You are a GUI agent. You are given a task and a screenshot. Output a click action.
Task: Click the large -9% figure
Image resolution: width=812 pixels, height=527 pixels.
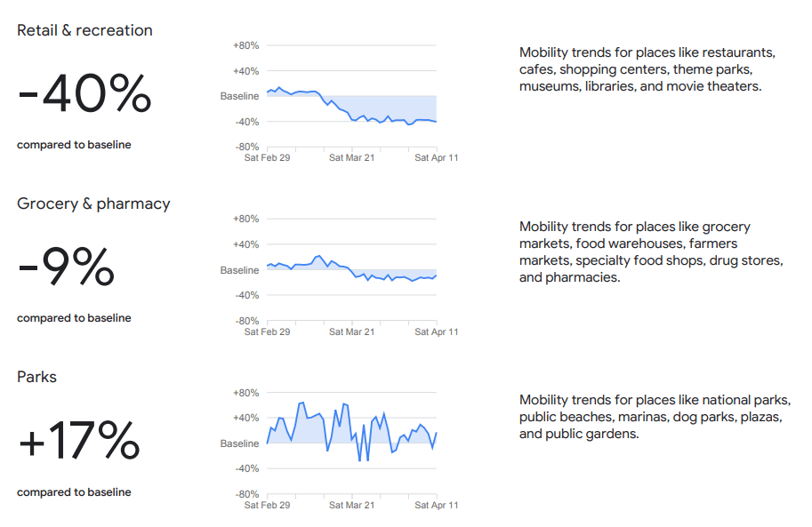coord(67,268)
